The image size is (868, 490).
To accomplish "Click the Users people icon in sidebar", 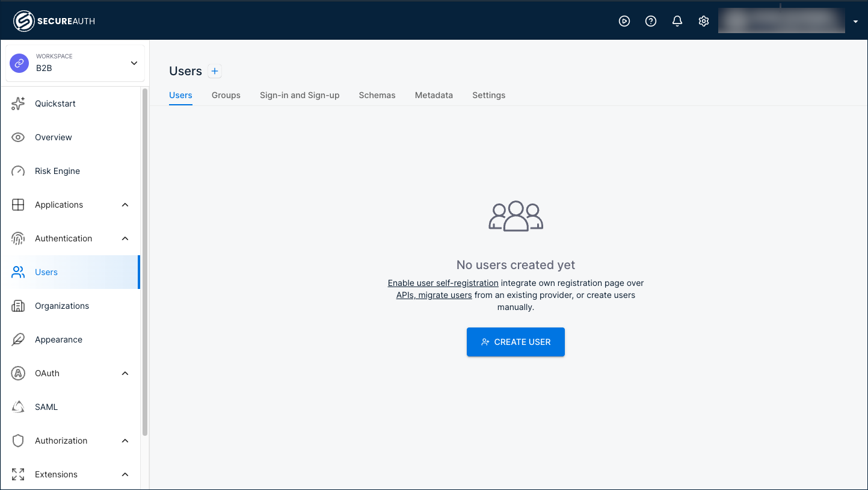I will 18,272.
